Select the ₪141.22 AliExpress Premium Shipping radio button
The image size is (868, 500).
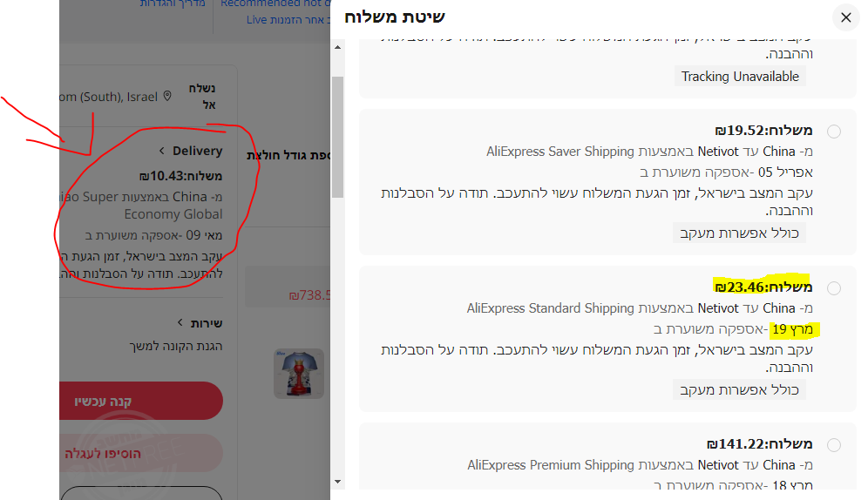[834, 445]
